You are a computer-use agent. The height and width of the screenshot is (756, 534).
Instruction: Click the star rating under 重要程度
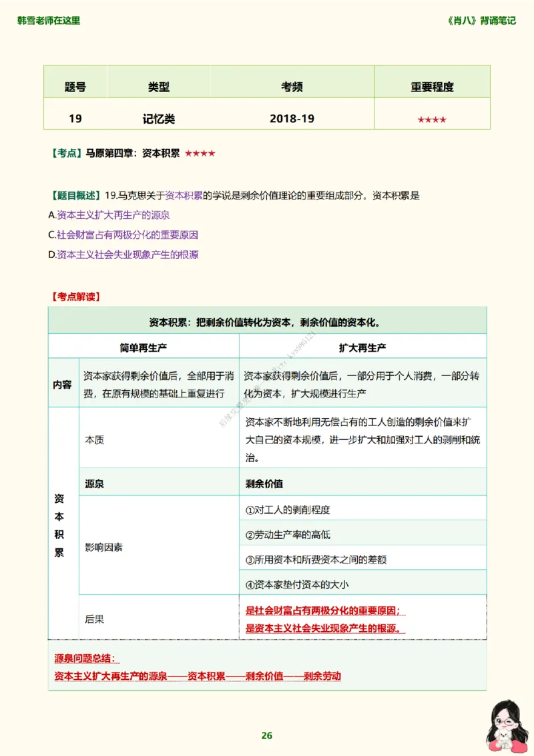[x=433, y=118]
